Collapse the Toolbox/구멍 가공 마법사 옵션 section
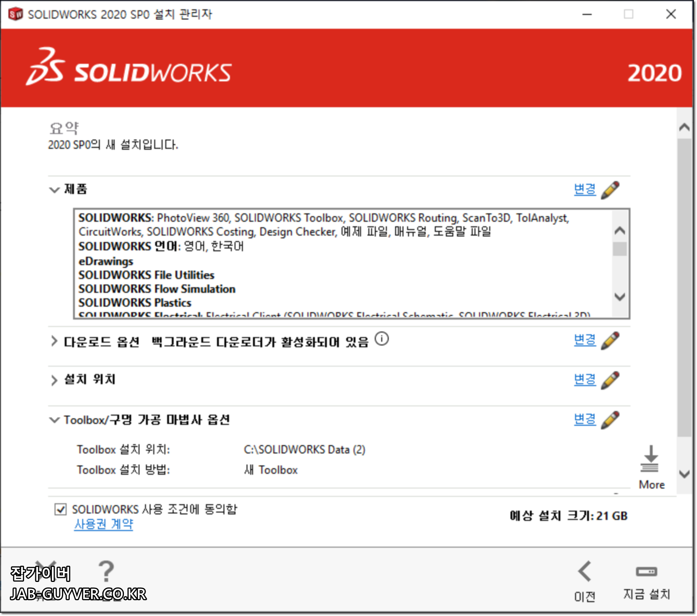This screenshot has width=697, height=616. coord(54,420)
